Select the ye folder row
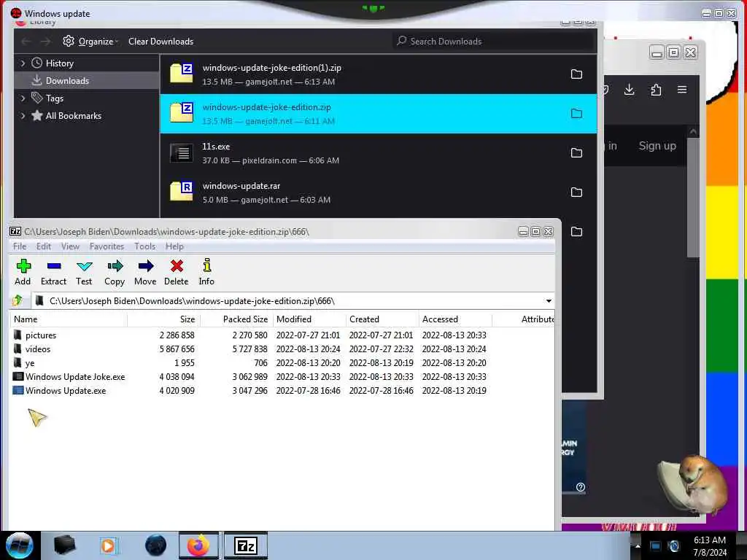747x560 pixels. (282, 362)
